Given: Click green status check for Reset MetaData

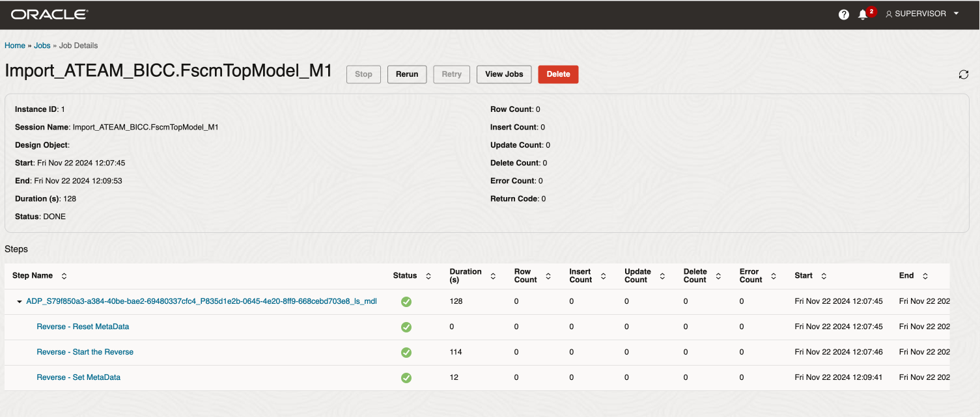Looking at the screenshot, I should tap(406, 327).
